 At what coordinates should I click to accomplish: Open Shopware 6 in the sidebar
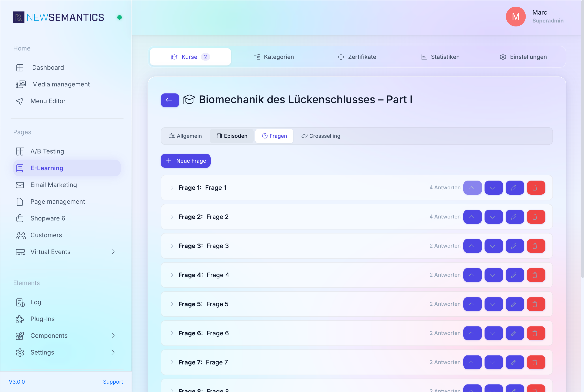tap(67, 218)
